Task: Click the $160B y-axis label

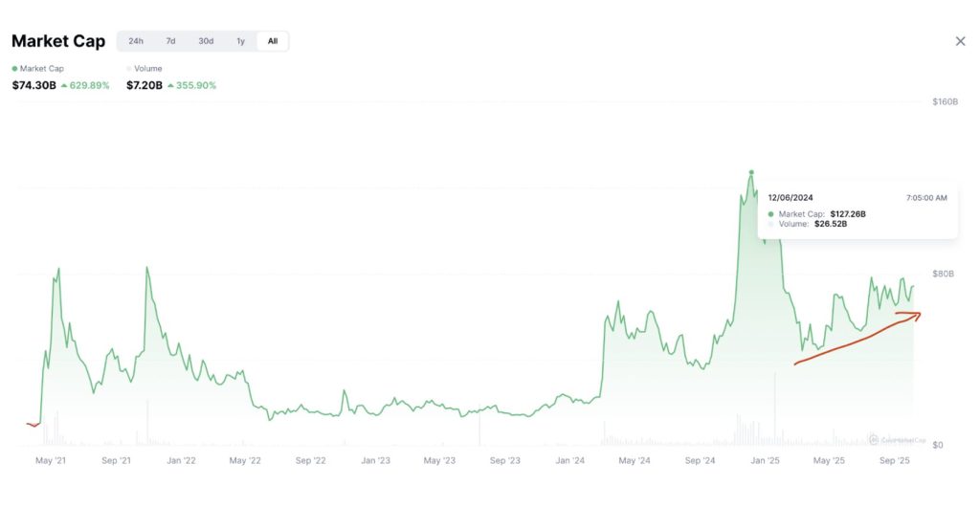Action: [945, 101]
